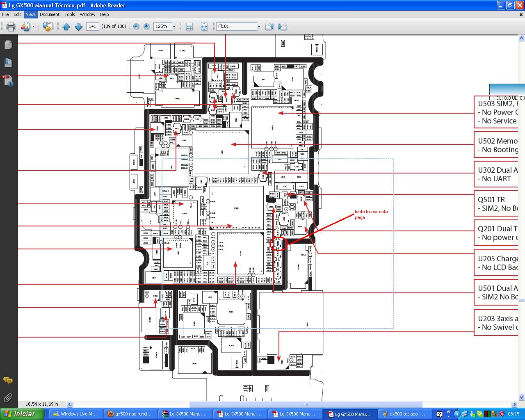Click the web conference globe icon
Screen dimensions: 525x420
pyautogui.click(x=48, y=27)
